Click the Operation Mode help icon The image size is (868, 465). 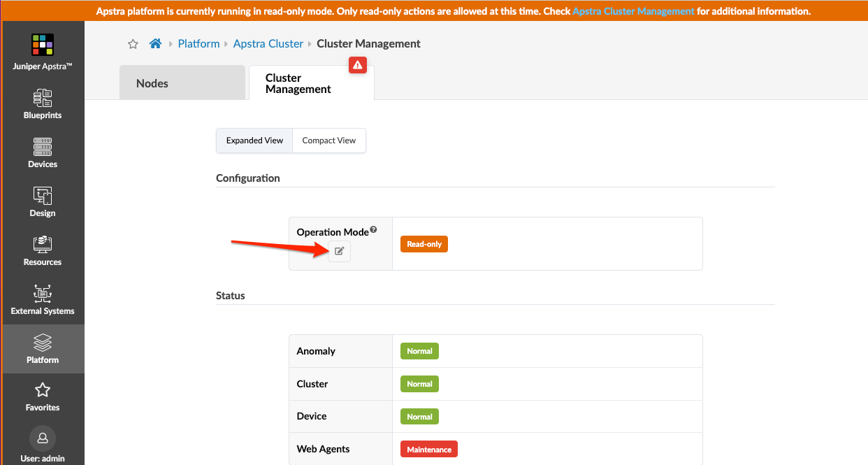373,229
